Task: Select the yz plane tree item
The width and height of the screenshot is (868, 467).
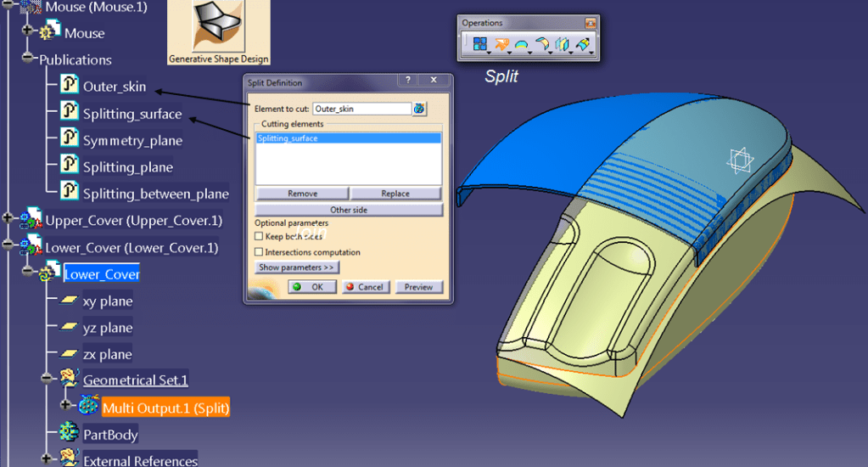Action: point(107,328)
